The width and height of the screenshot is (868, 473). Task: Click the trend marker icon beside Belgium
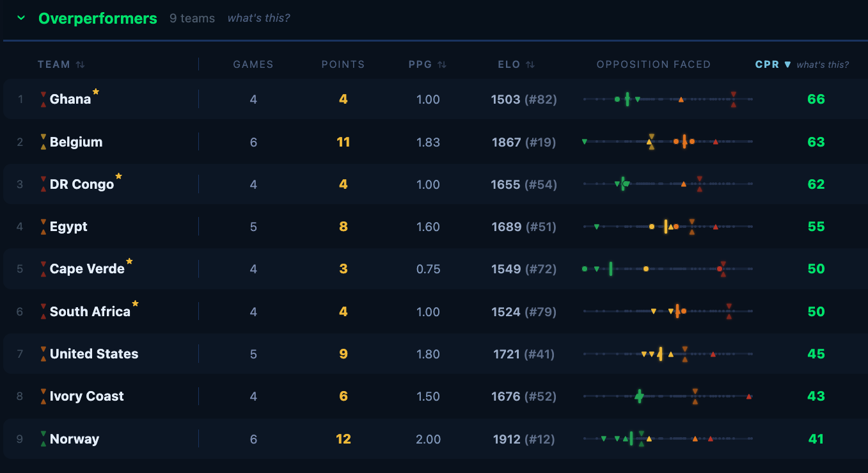43,142
